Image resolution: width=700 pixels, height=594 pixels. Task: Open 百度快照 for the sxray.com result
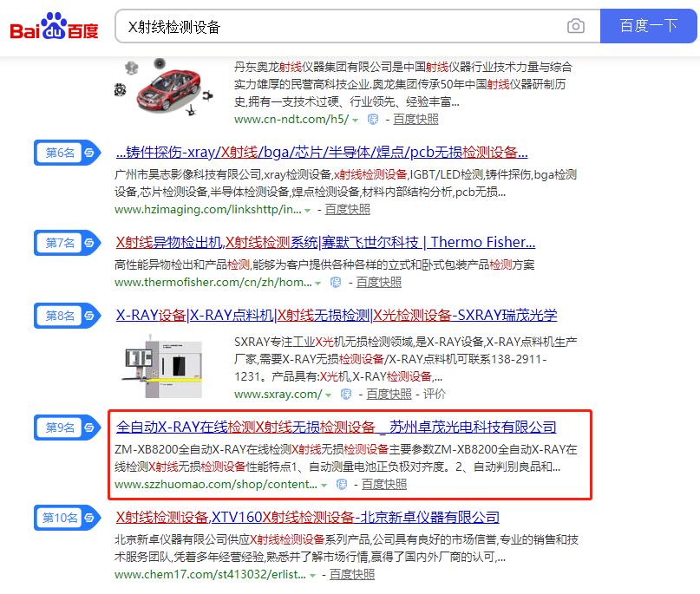[x=389, y=394]
